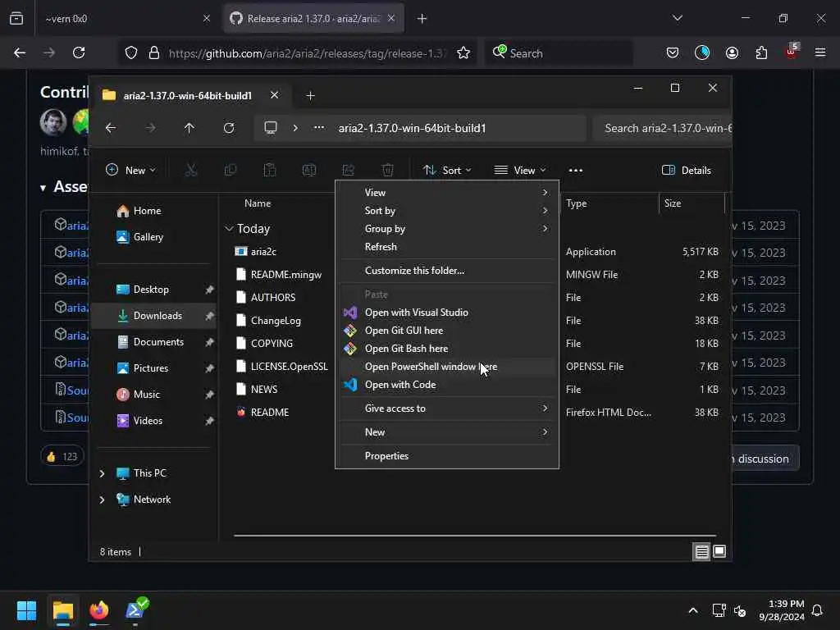Open the Sort dropdown in toolbar
This screenshot has width=840, height=630.
click(x=447, y=171)
